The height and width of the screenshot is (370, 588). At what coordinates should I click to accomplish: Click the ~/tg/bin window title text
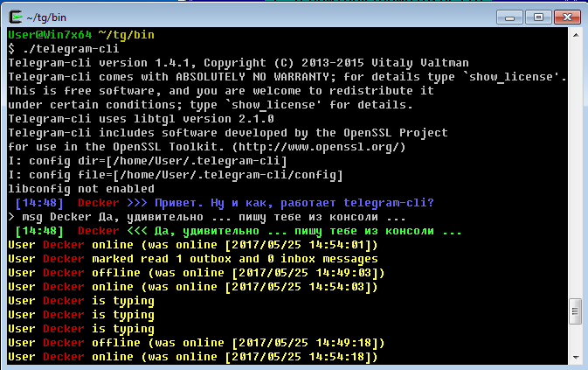[46, 17]
